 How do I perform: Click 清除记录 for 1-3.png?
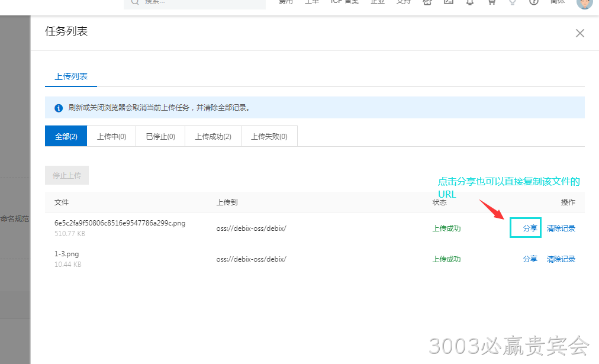pos(561,259)
